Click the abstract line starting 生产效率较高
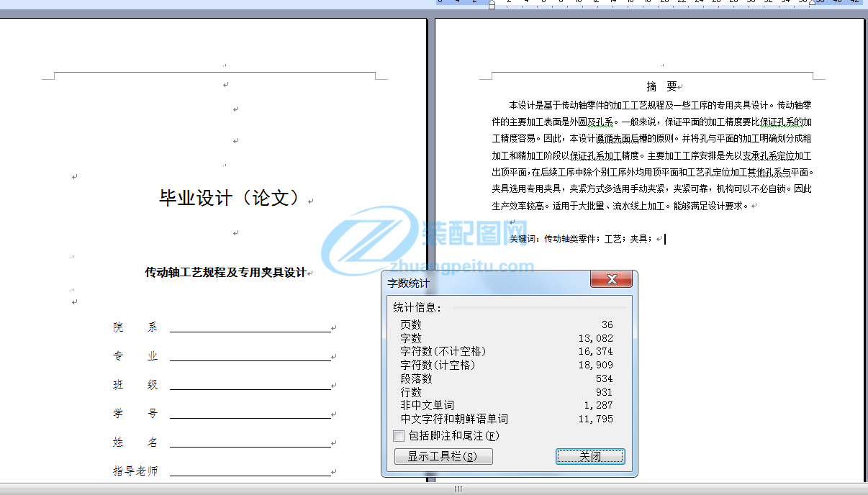 click(x=621, y=206)
